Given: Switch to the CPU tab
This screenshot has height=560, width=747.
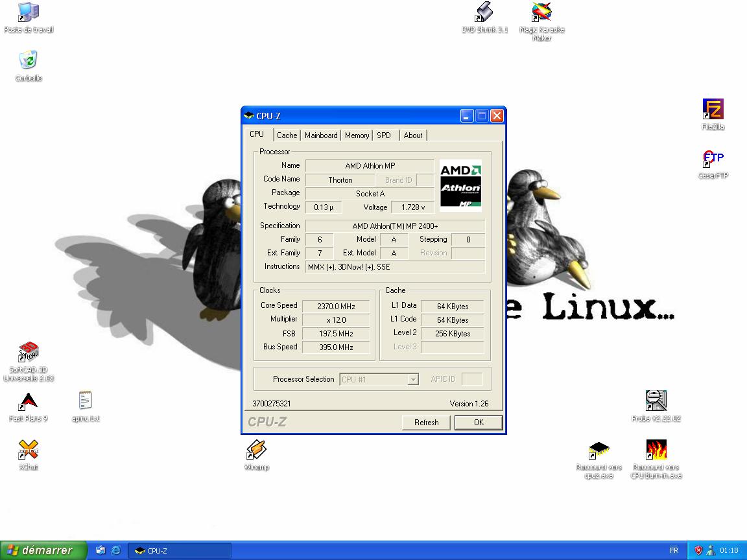Looking at the screenshot, I should coord(257,134).
